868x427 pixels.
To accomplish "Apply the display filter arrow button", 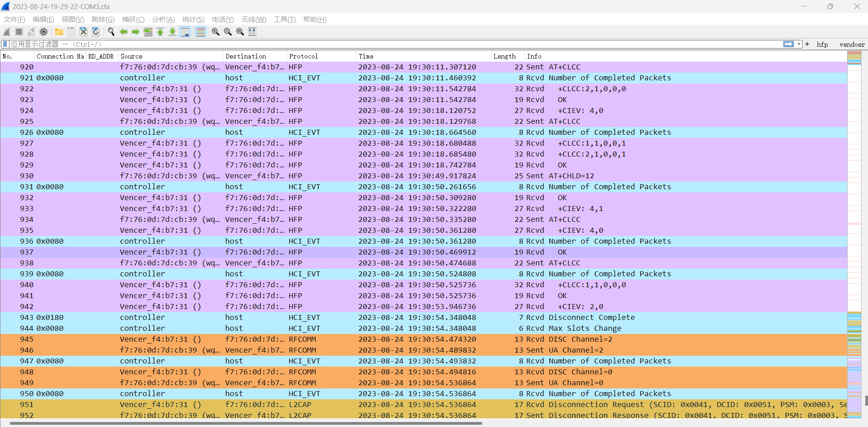I will [x=789, y=44].
